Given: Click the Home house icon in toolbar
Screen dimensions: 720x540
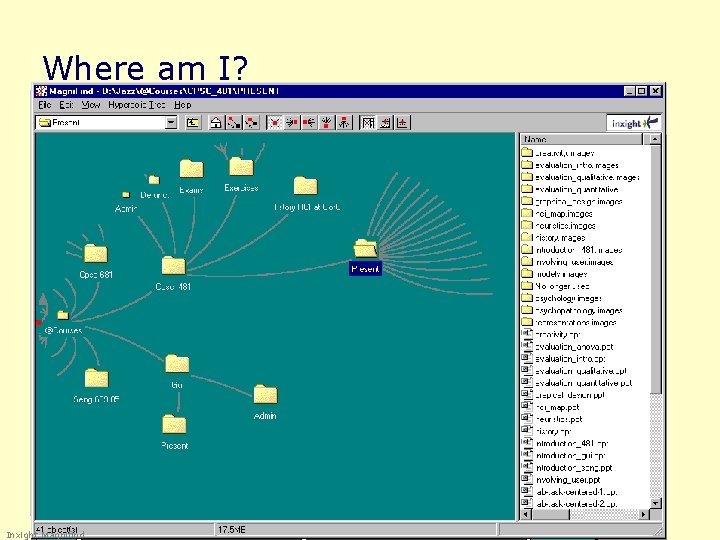Looking at the screenshot, I should pyautogui.click(x=216, y=123).
